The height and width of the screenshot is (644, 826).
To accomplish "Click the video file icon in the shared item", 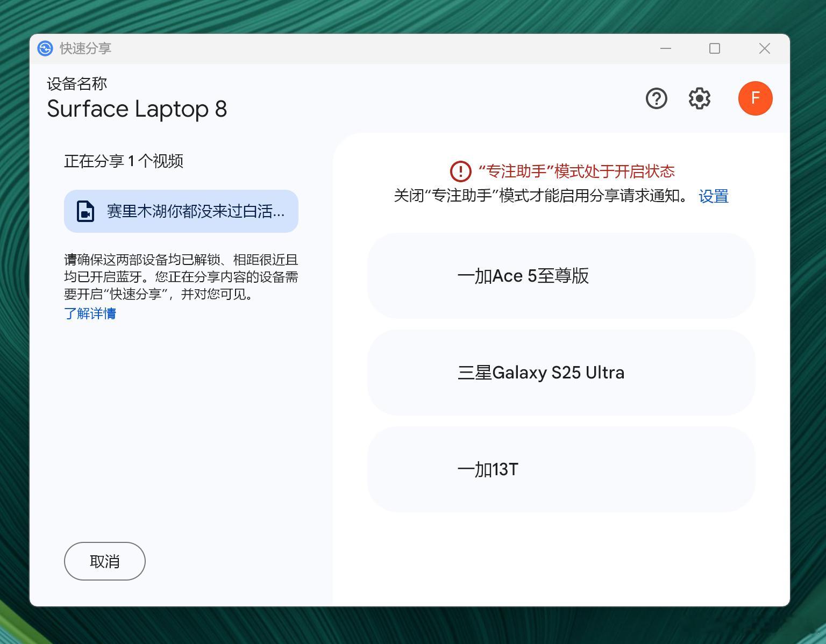I will pyautogui.click(x=86, y=211).
